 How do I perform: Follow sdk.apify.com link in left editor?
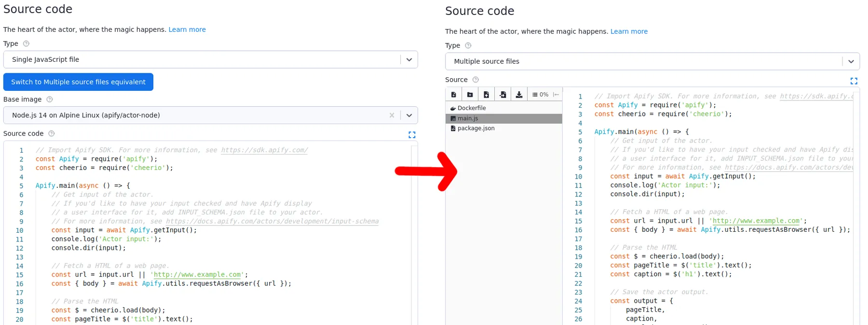[x=264, y=150]
